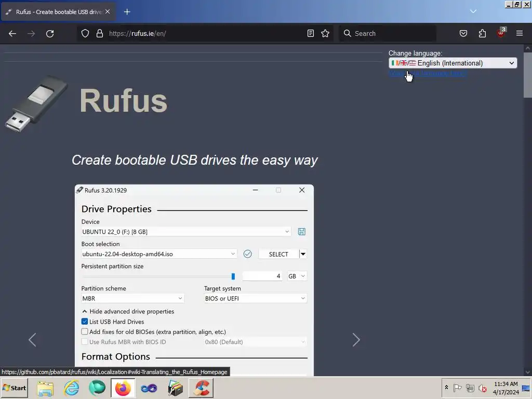Open the tracking protection shield icon
Image resolution: width=532 pixels, height=399 pixels.
[85, 33]
